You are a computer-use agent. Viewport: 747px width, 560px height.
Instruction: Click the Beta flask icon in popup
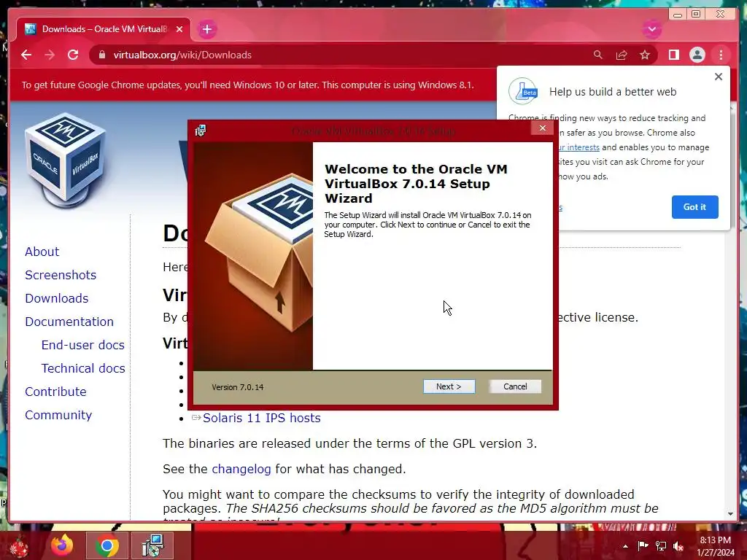pyautogui.click(x=522, y=91)
